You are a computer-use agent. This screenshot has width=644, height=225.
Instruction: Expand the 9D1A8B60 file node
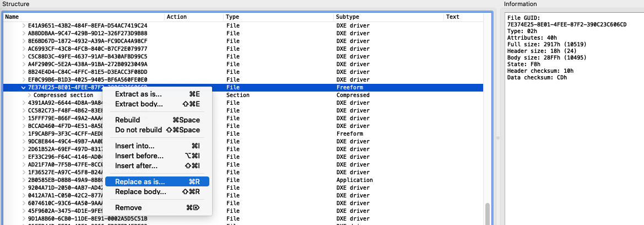pyautogui.click(x=23, y=218)
